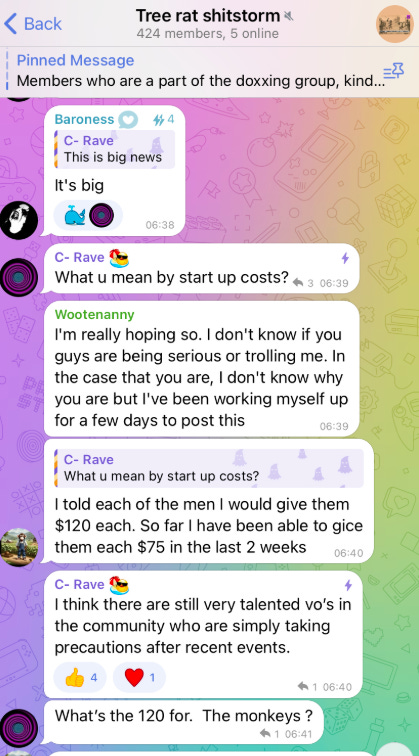View the 3 replies on the 06:39 message
The width and height of the screenshot is (419, 756).
(x=303, y=283)
